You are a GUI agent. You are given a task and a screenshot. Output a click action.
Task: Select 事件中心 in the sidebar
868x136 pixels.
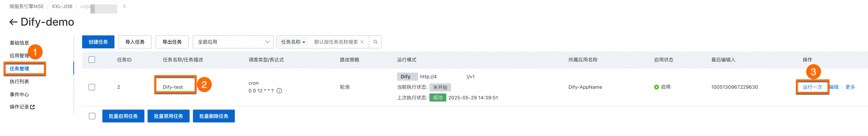(x=19, y=94)
